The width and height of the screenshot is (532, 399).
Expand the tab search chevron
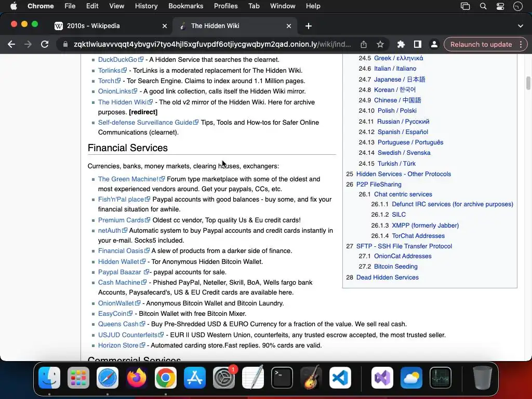(x=521, y=26)
